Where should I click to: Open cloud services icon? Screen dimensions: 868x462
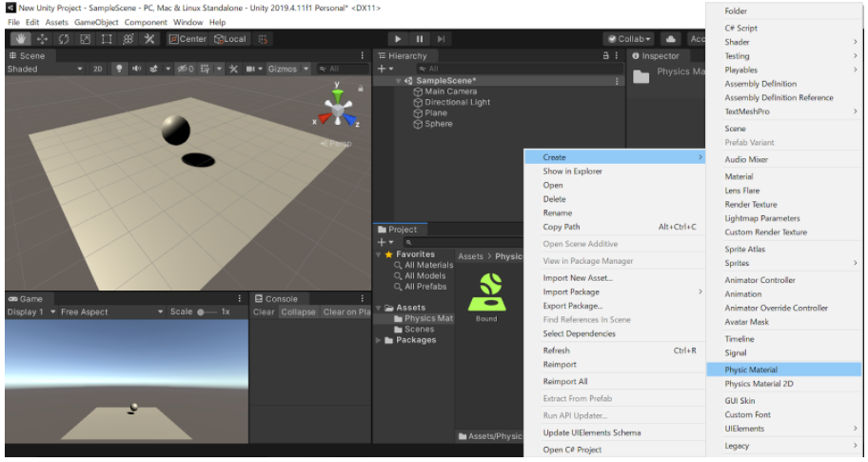click(670, 39)
